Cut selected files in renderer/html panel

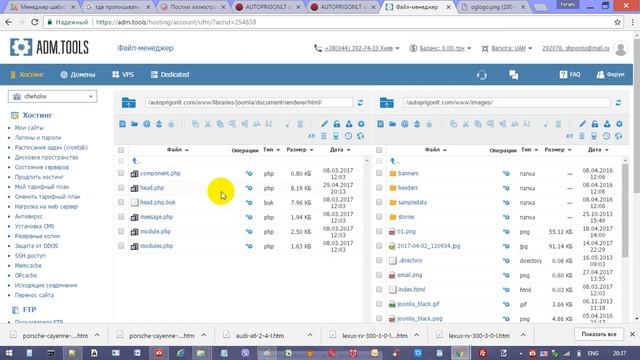[208, 124]
